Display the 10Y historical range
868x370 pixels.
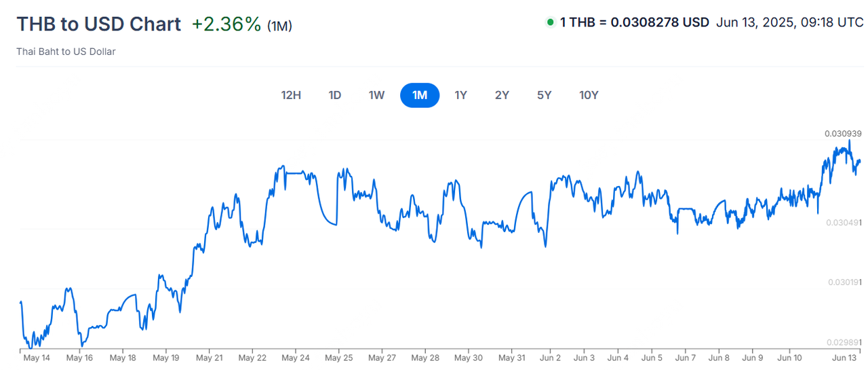589,95
